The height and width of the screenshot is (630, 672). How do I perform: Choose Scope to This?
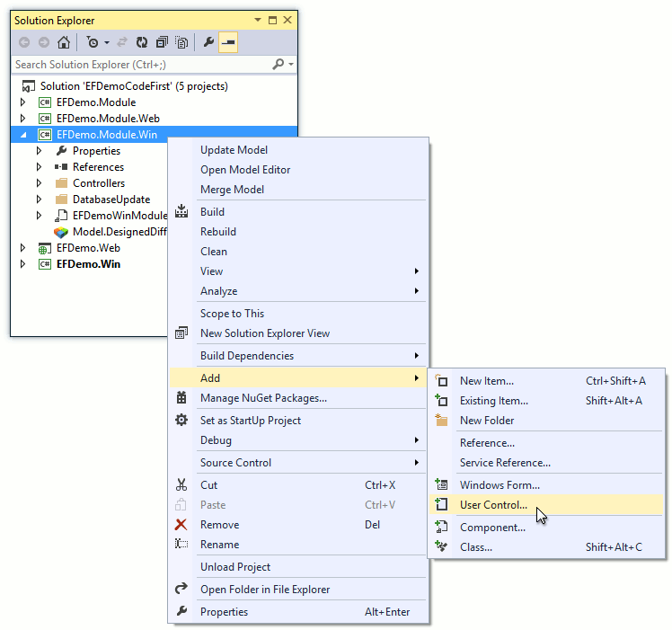[232, 314]
